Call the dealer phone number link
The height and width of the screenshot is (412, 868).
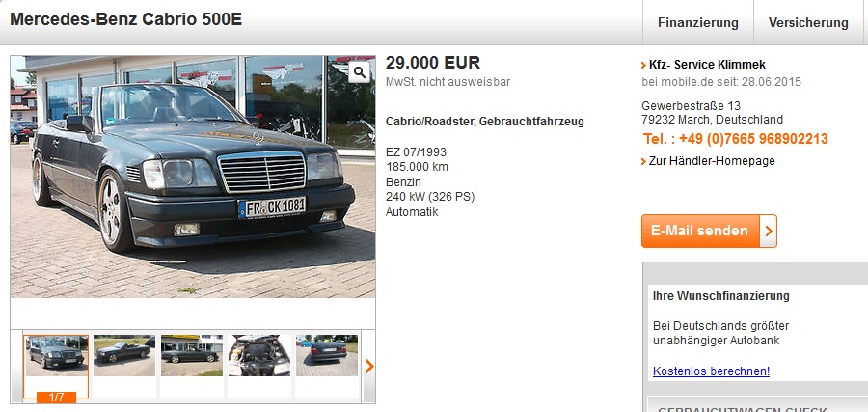click(736, 138)
